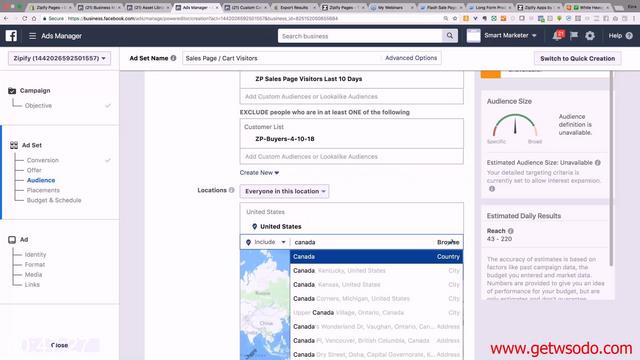Click the Ad Set grid icon

click(14, 145)
